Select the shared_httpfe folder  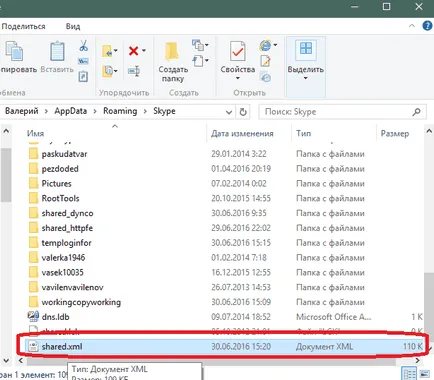point(67,228)
